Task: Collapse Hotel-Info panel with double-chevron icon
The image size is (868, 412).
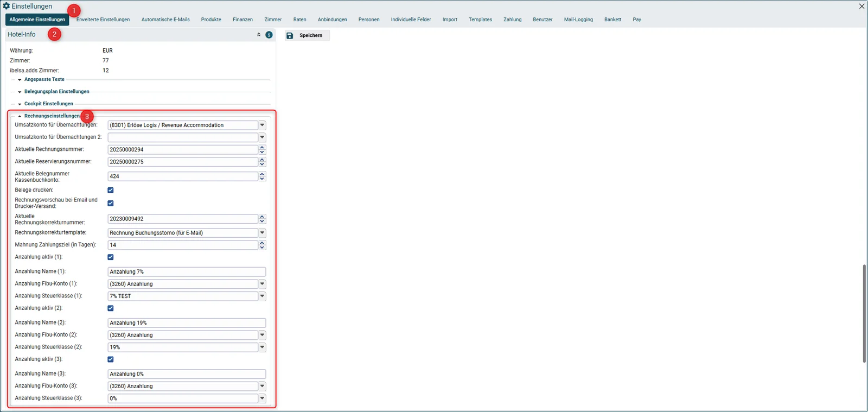Action: 259,35
